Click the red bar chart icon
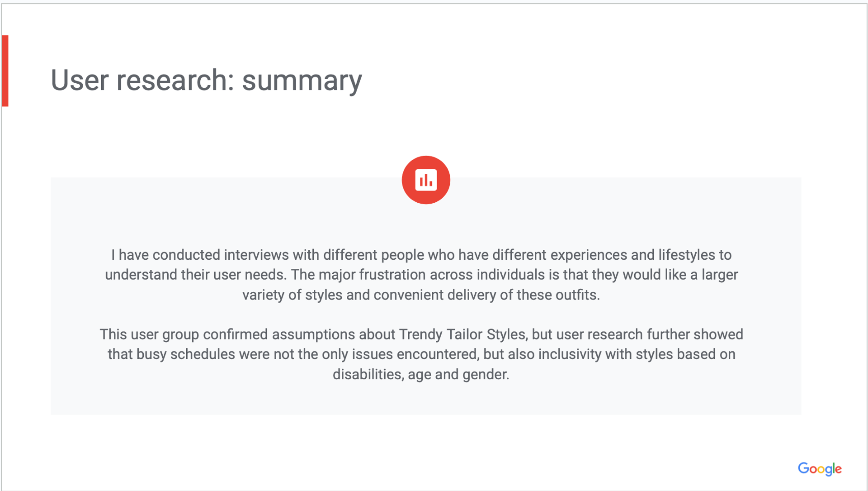 pos(425,180)
